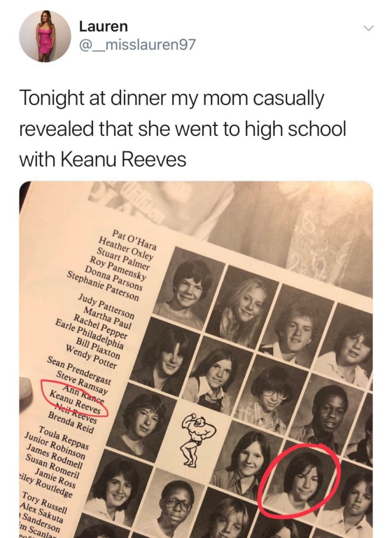Click the name Brenda Reid
This screenshot has height=538, width=392.
[x=70, y=423]
